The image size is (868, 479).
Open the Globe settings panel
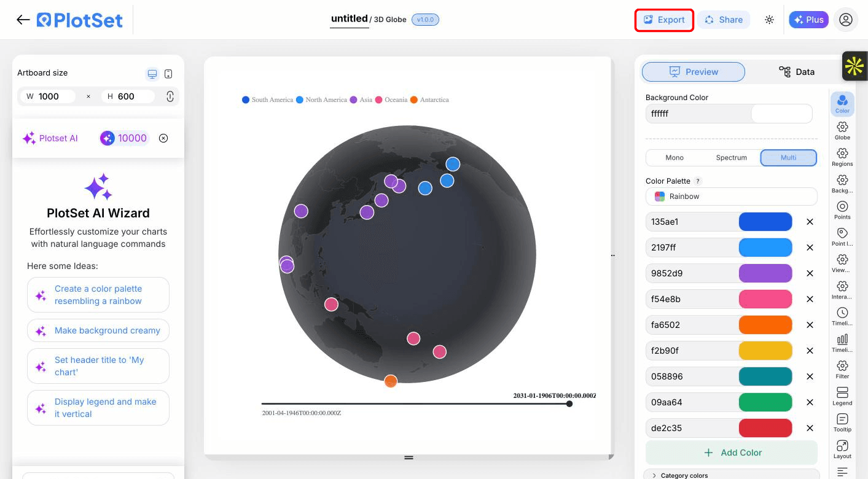click(x=842, y=130)
